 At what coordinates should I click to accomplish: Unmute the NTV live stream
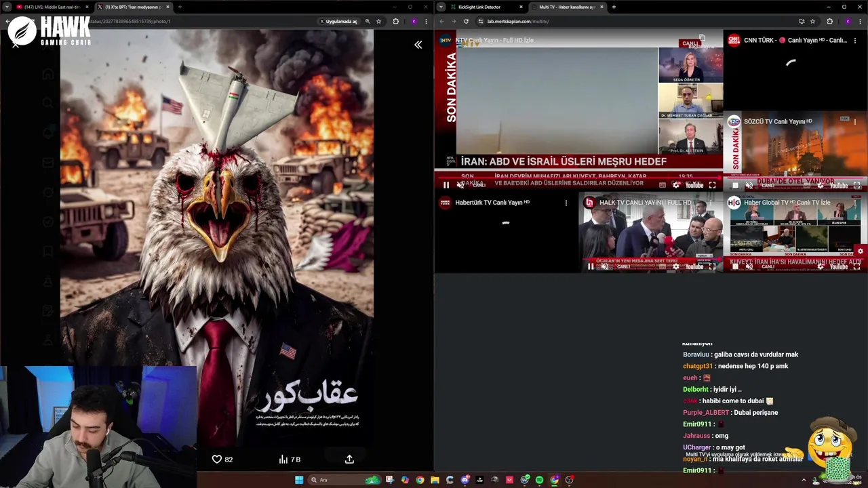460,185
